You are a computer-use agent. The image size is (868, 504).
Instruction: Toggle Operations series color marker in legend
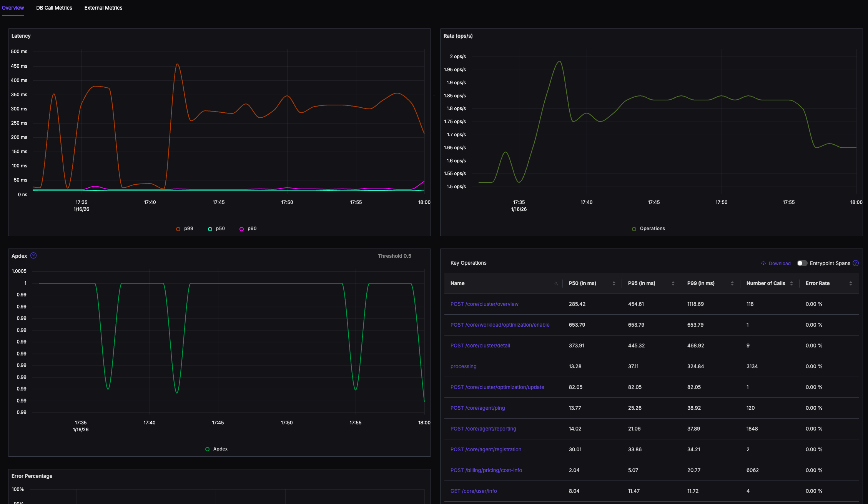[634, 229]
